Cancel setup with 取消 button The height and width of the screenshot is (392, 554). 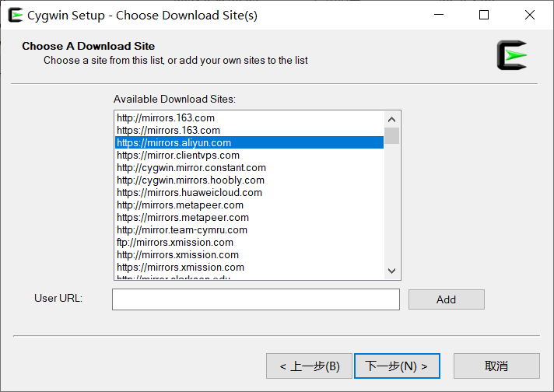coord(496,366)
